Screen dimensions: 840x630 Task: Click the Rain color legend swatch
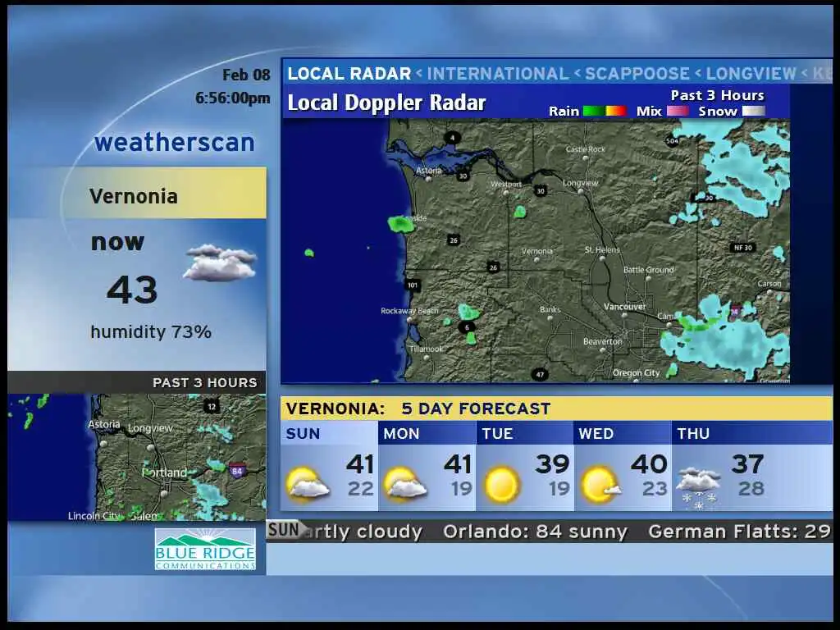[x=605, y=111]
